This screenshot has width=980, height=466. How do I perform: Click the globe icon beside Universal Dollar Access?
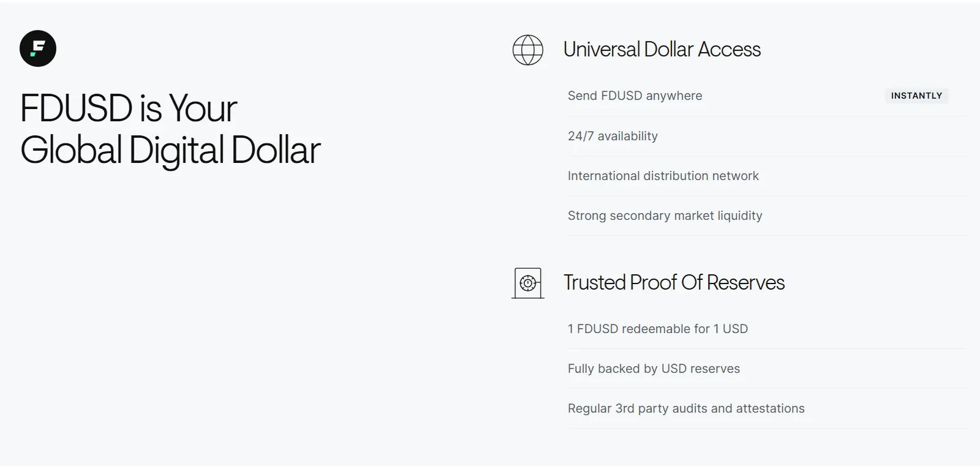[x=528, y=50]
